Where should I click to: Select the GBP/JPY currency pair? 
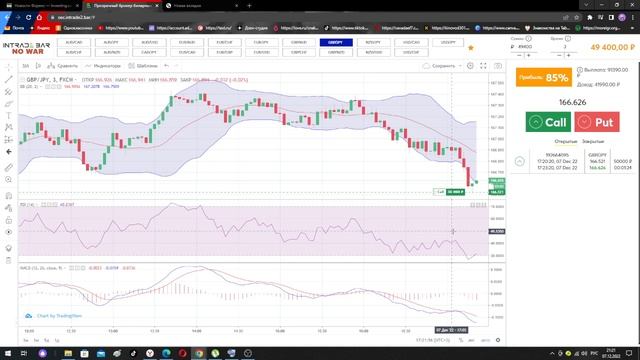(x=336, y=42)
